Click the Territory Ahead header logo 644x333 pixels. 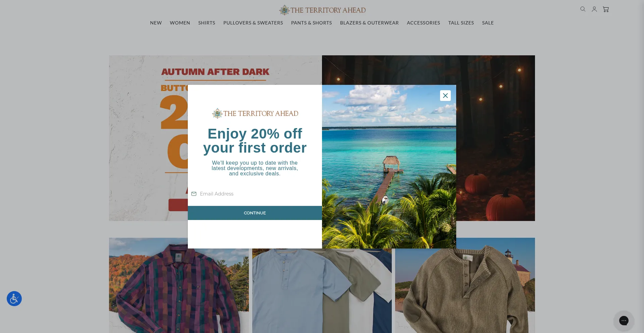click(322, 10)
